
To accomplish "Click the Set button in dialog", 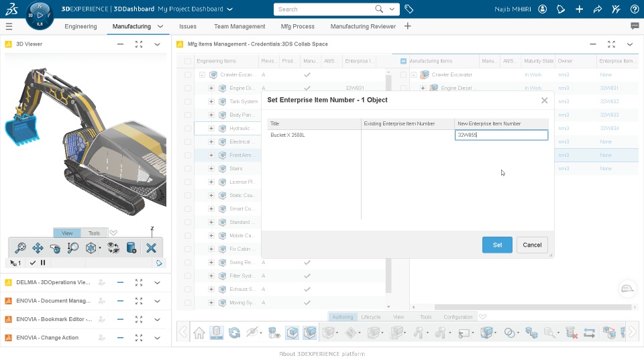I will click(x=497, y=245).
